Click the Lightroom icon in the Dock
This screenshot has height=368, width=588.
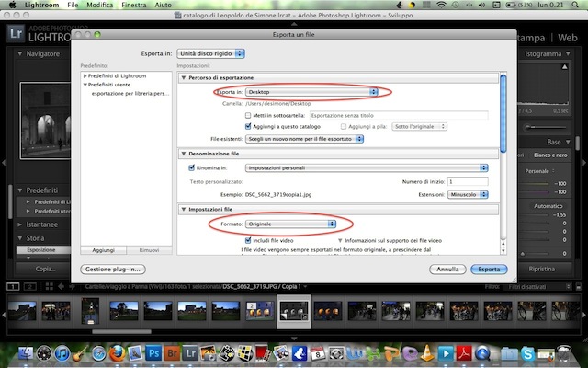pos(190,353)
